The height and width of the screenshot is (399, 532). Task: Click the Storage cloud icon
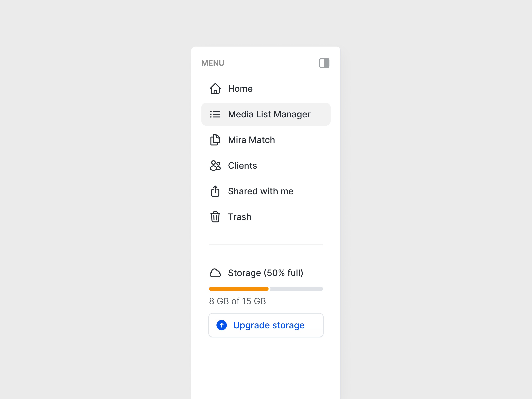[x=215, y=273]
